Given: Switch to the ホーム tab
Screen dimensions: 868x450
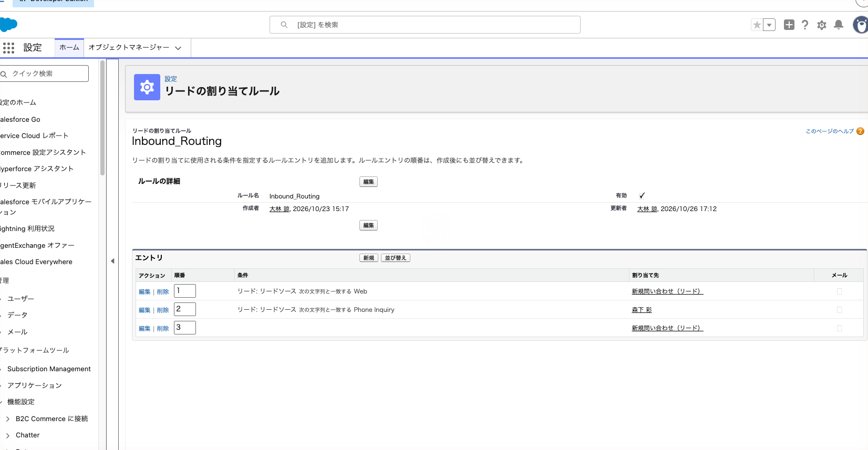Looking at the screenshot, I should pyautogui.click(x=69, y=47).
